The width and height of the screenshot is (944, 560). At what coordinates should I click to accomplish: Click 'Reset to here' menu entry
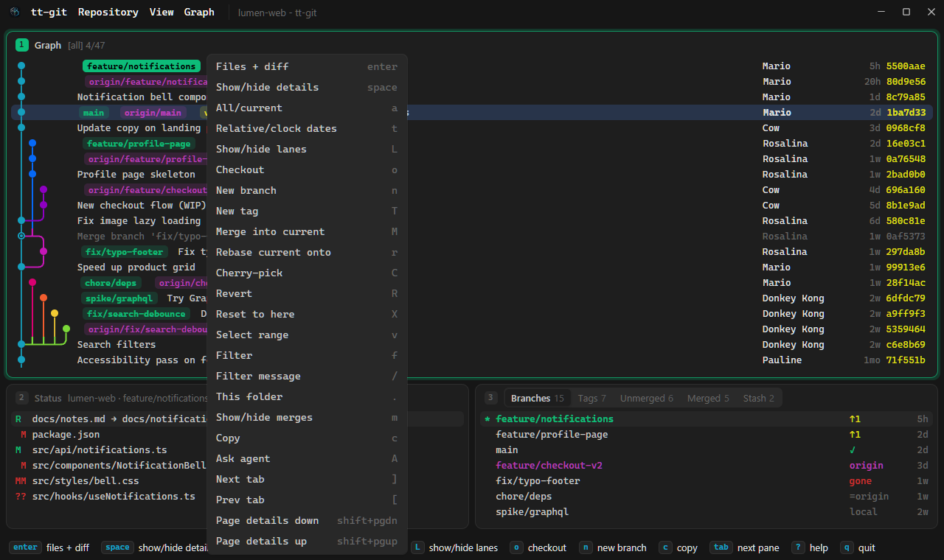pos(307,314)
